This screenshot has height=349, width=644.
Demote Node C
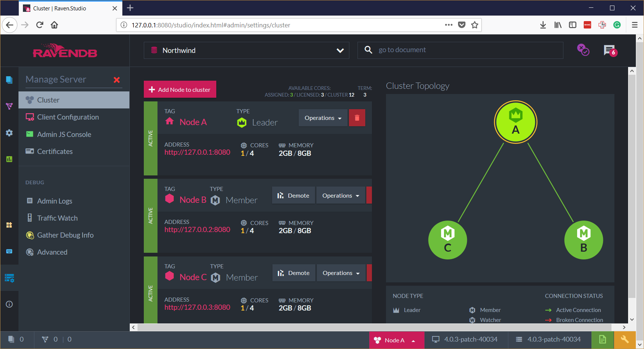[x=294, y=273]
